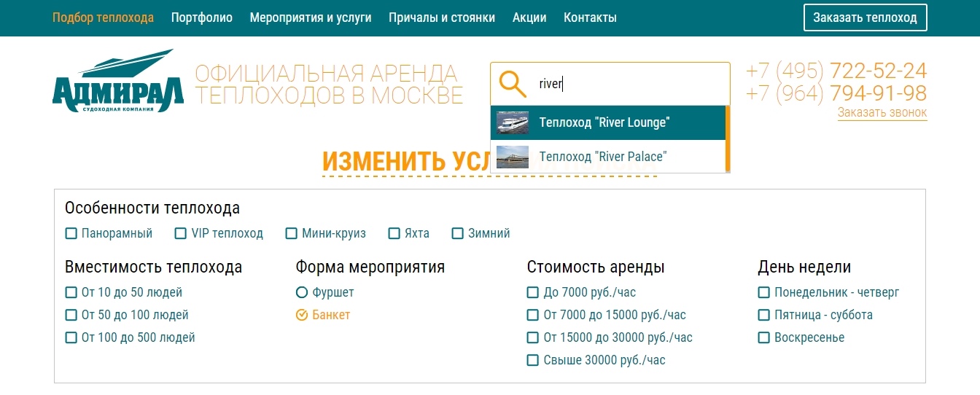Screen dimensions: 980x395
Task: Tick 'Свыше 30000 руб./час' price option
Action: 533,361
